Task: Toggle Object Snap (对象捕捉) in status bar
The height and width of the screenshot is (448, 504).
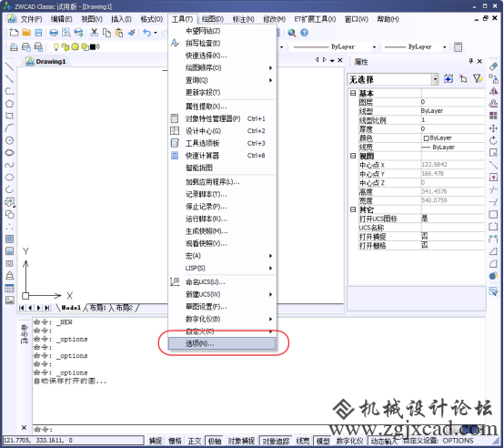Action: click(241, 441)
